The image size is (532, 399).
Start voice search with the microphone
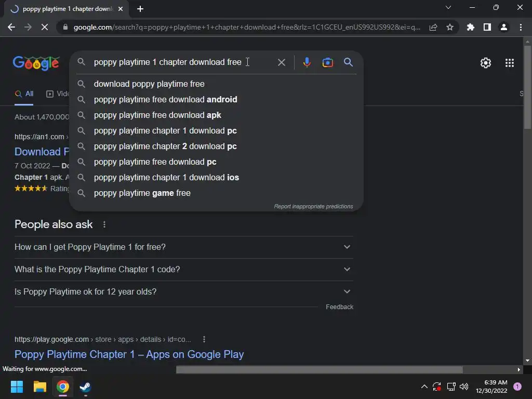click(x=307, y=62)
